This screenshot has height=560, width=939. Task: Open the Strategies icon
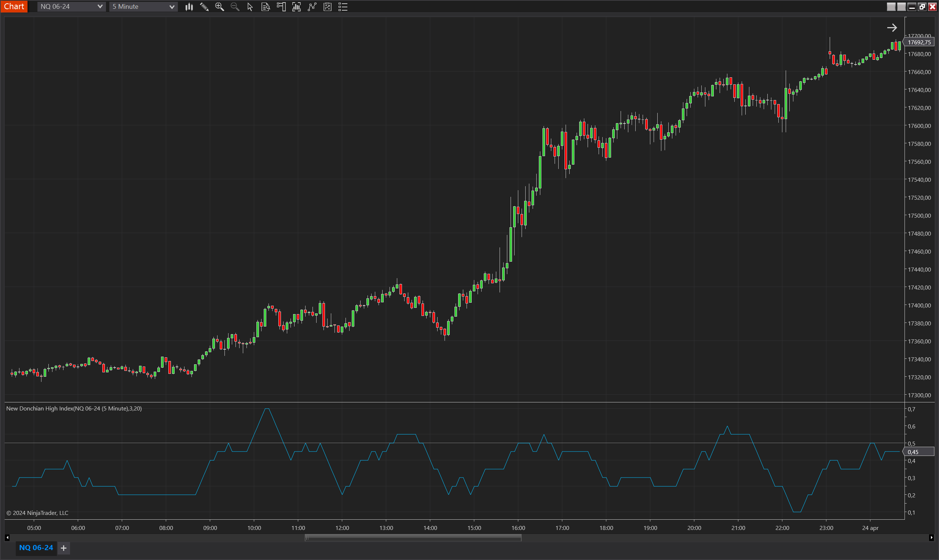(x=327, y=7)
